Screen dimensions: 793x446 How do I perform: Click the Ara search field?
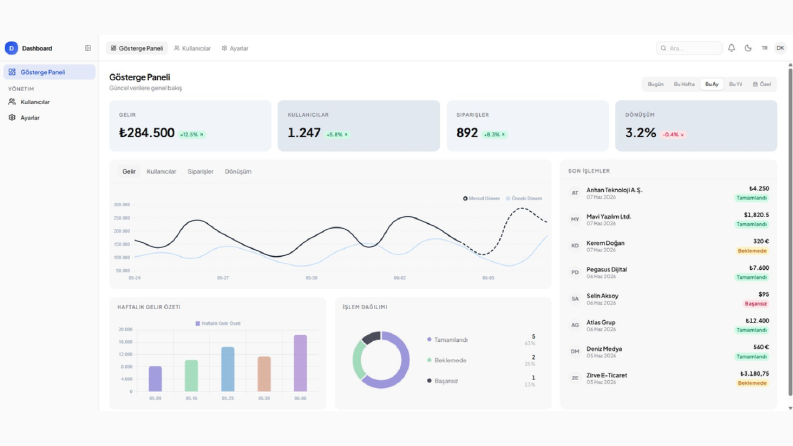click(689, 48)
